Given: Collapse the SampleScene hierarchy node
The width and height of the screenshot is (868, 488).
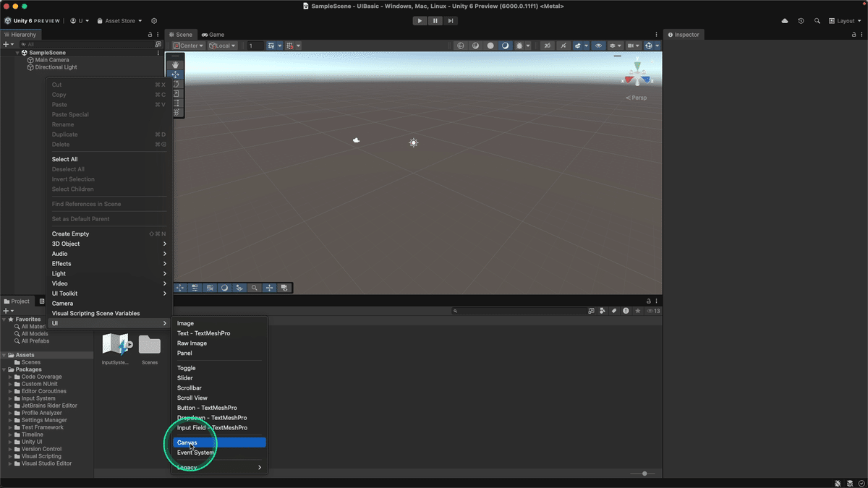Looking at the screenshot, I should tap(17, 53).
